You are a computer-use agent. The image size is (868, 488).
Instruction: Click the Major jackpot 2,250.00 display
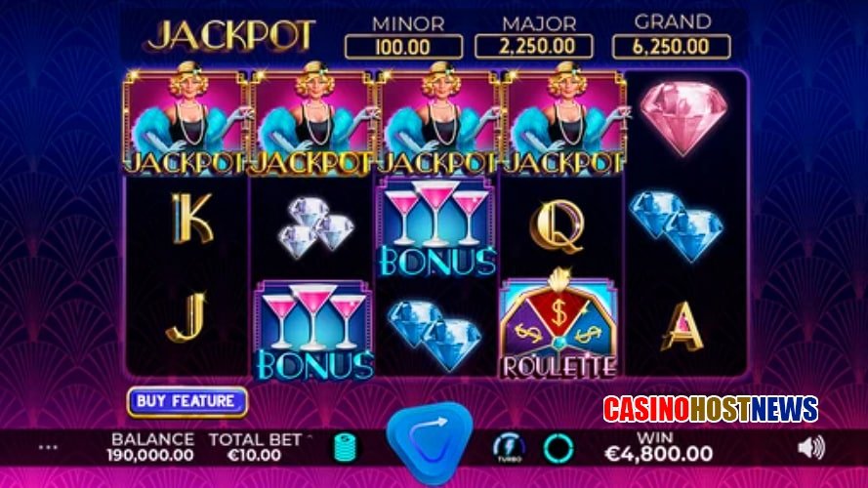click(534, 47)
